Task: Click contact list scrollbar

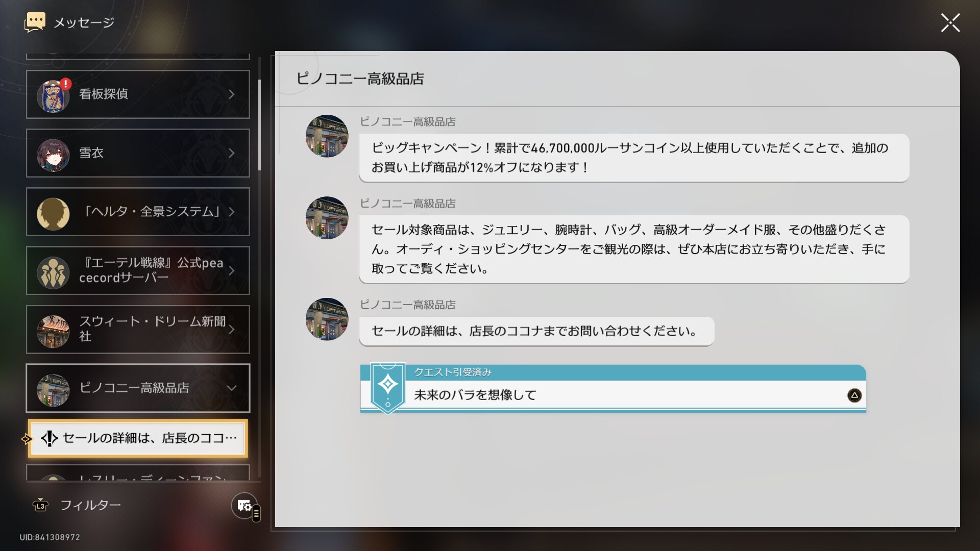Action: [x=260, y=125]
